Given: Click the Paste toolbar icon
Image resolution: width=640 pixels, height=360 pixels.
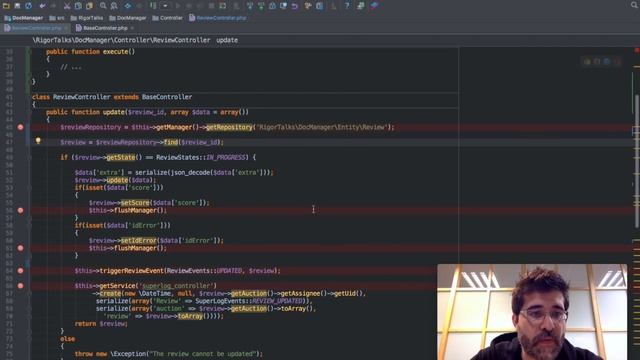Looking at the screenshot, I should click(89, 6).
